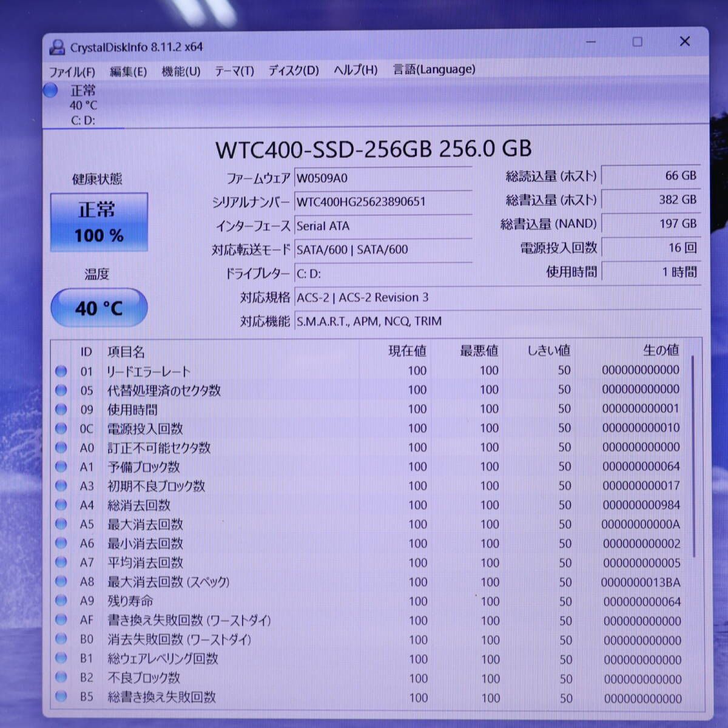Click status dot for ID 09 使用時間

coord(61,409)
